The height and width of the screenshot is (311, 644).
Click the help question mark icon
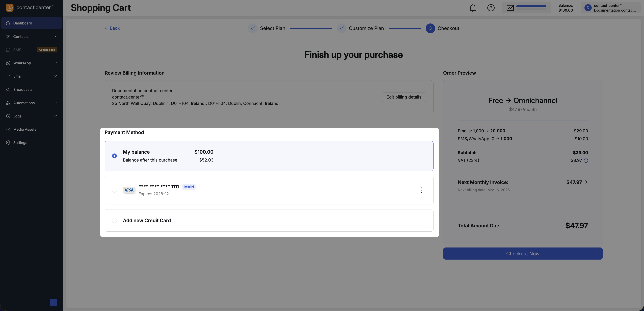[x=491, y=8]
